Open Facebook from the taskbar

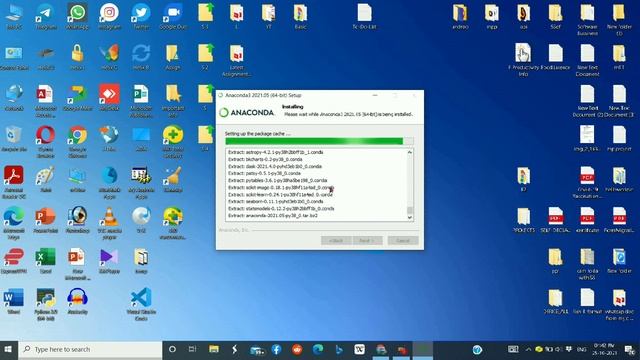tap(276, 349)
